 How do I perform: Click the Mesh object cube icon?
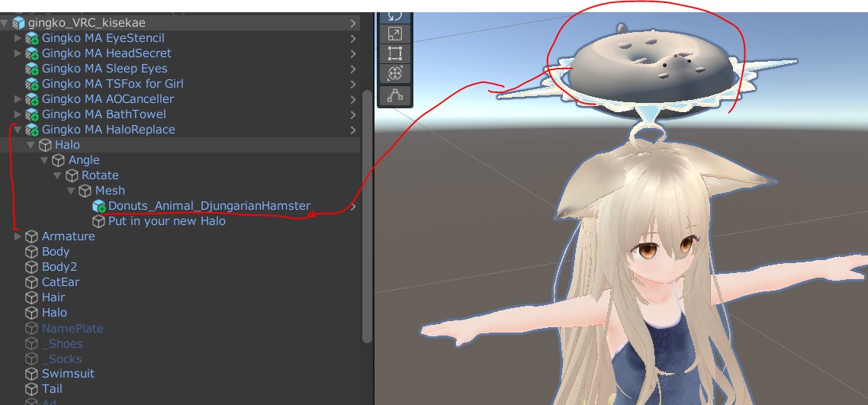pyautogui.click(x=85, y=191)
